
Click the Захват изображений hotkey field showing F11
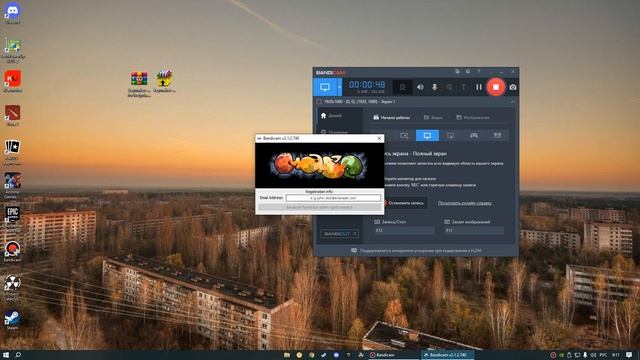coord(474,231)
